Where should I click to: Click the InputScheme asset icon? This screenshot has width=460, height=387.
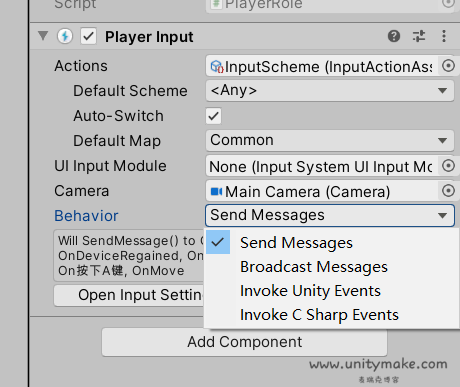[217, 66]
